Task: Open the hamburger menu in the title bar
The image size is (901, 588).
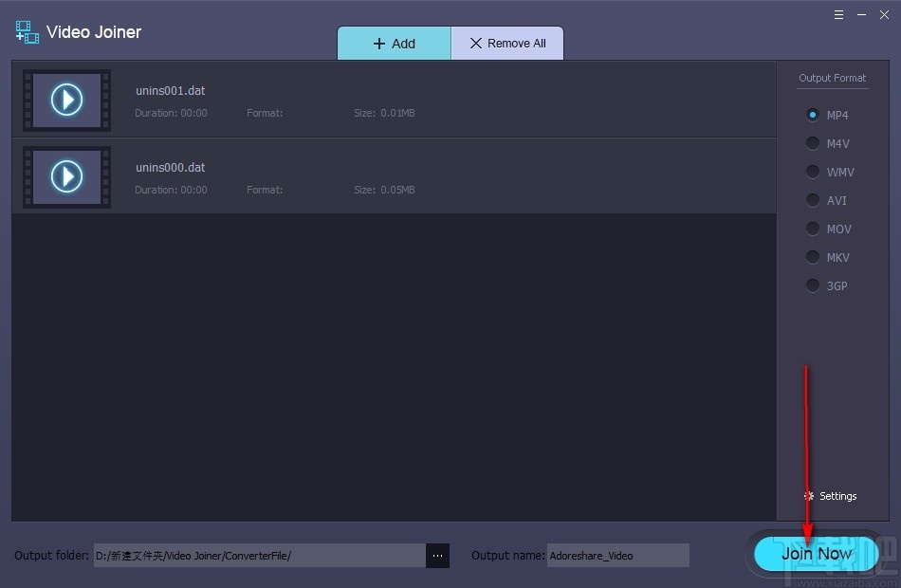Action: pyautogui.click(x=838, y=14)
